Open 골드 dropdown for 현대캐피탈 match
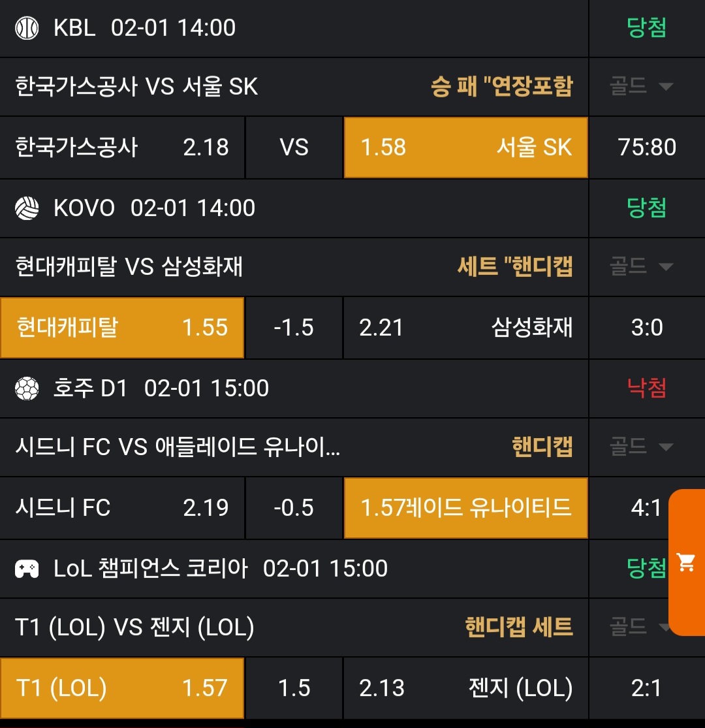705x728 pixels. tap(641, 266)
